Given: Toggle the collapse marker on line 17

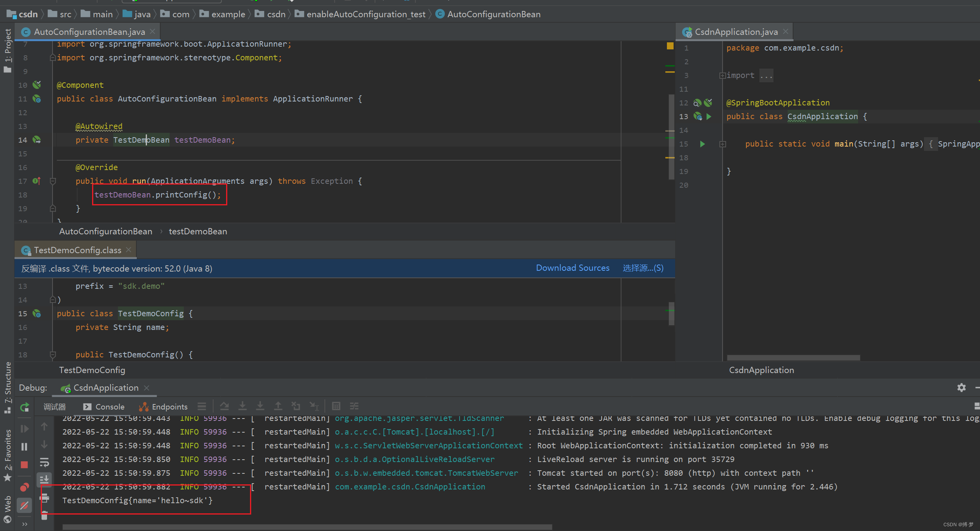Looking at the screenshot, I should tap(52, 181).
